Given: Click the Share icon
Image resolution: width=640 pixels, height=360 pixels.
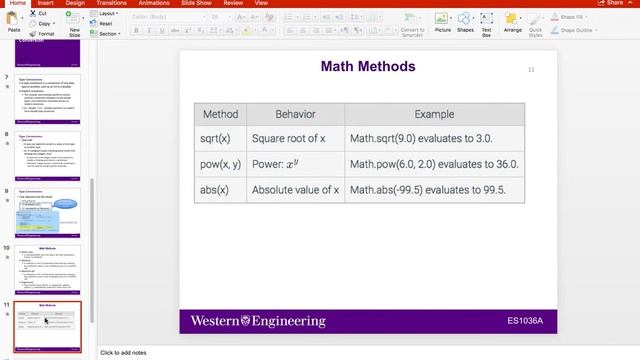Looking at the screenshot, I should pos(601,3).
